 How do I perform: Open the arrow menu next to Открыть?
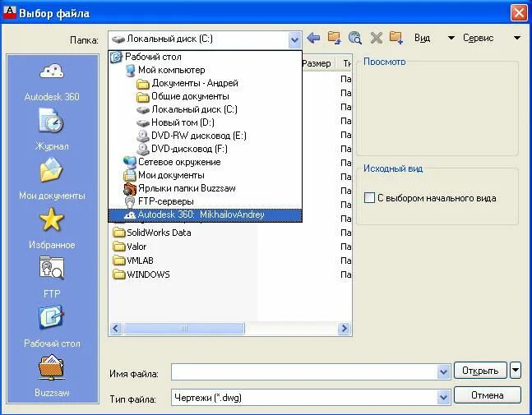tap(516, 370)
